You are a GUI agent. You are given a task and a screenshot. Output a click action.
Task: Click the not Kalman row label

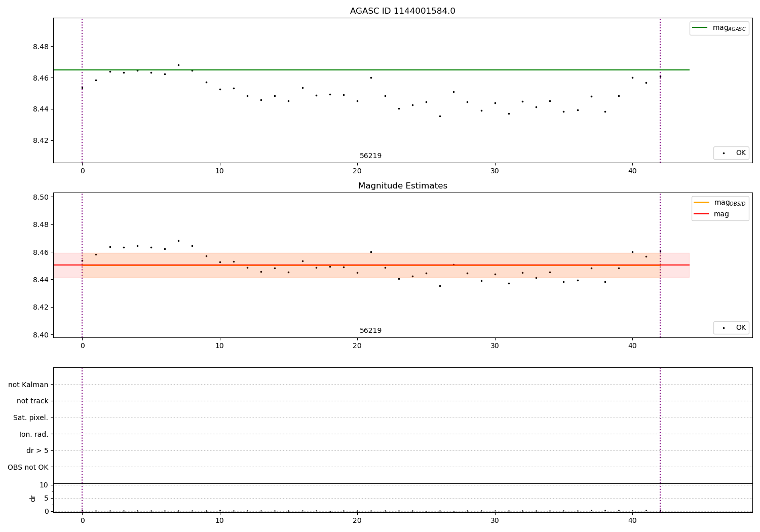(28, 385)
